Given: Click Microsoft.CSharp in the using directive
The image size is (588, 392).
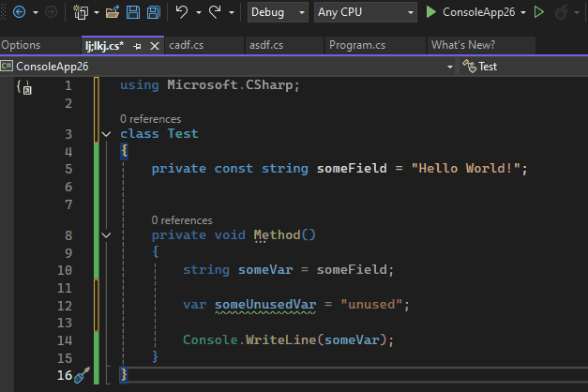Looking at the screenshot, I should (x=230, y=85).
